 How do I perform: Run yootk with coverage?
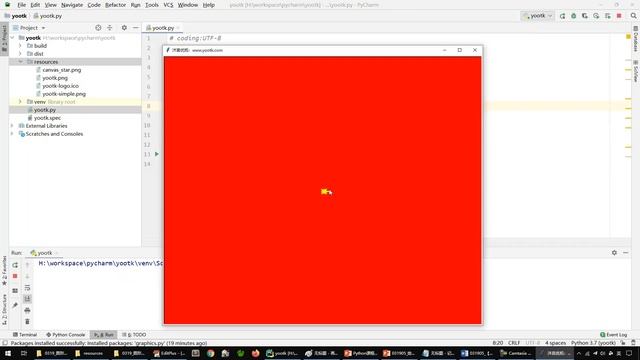585,16
